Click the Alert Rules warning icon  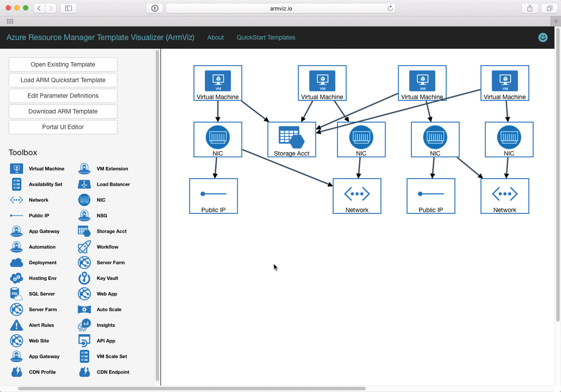[x=16, y=325]
